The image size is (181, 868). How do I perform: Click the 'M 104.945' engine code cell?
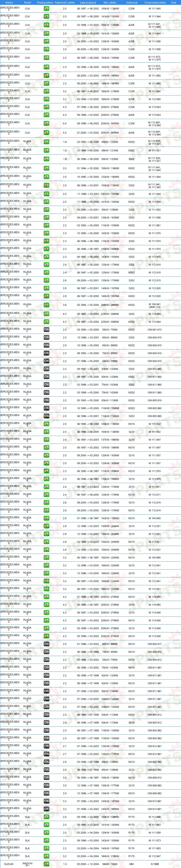[x=155, y=518]
